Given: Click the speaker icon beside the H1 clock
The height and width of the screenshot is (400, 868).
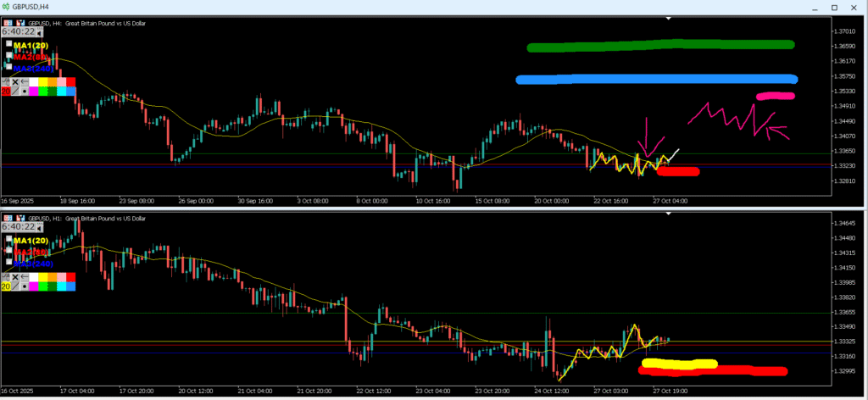Looking at the screenshot, I should pos(39,228).
